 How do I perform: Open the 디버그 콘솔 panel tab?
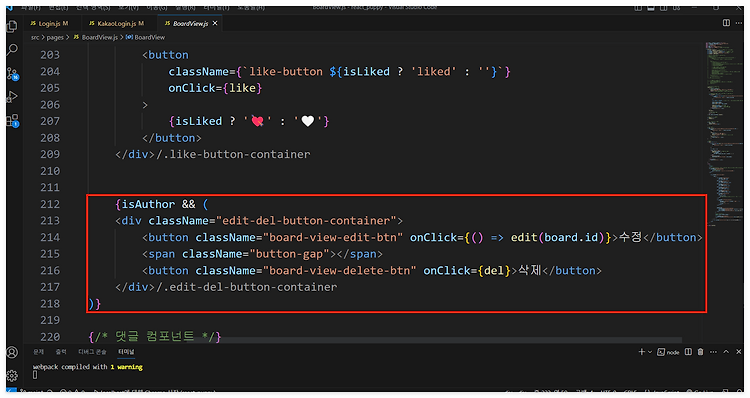(92, 352)
